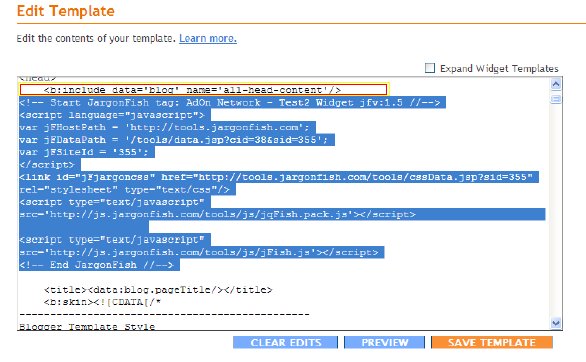Click the Clear Edits button
The width and height of the screenshot is (586, 362).
click(x=286, y=343)
